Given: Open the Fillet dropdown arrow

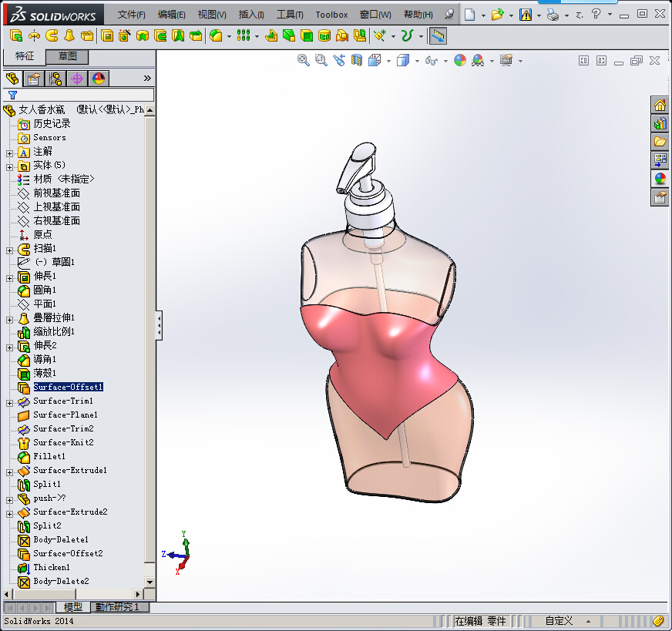Looking at the screenshot, I should [229, 36].
